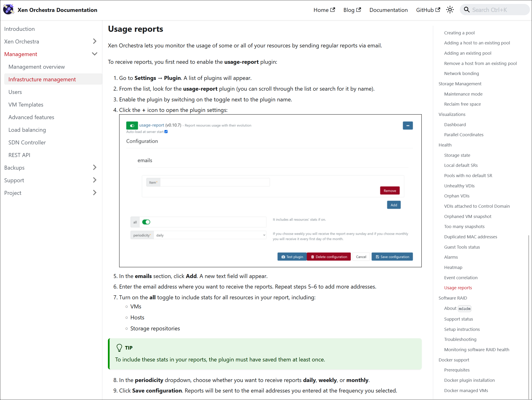This screenshot has height=400, width=532.
Task: Open Users page in the sidebar
Action: (15, 92)
